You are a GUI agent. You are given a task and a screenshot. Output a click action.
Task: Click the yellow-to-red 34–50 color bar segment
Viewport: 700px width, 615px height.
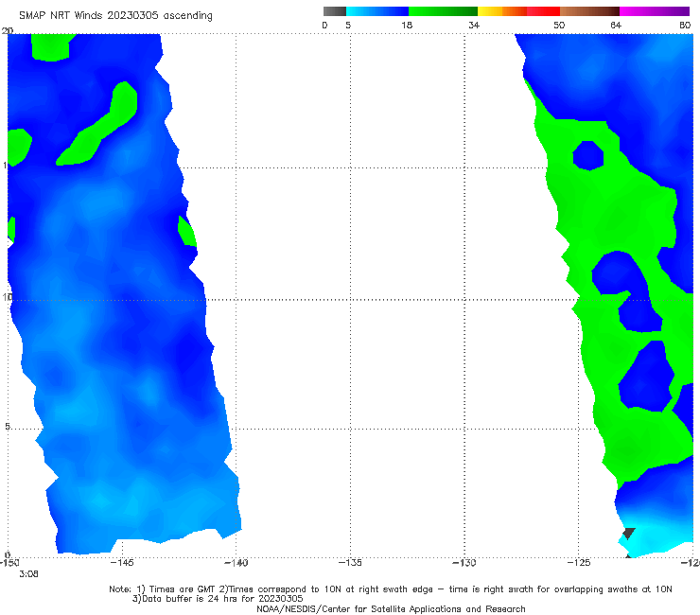click(x=518, y=11)
